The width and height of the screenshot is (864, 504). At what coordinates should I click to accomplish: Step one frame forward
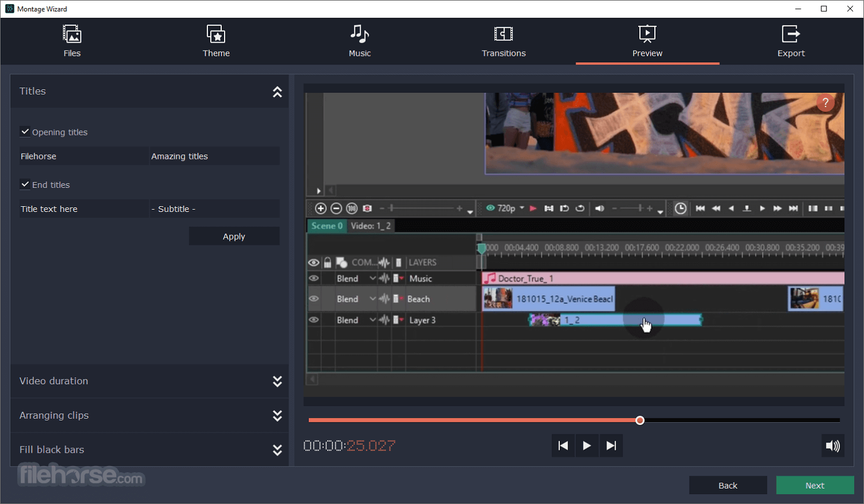click(762, 209)
